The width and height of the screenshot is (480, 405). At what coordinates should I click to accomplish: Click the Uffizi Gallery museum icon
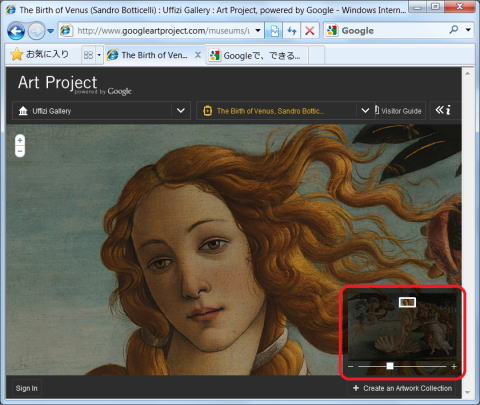tap(23, 111)
